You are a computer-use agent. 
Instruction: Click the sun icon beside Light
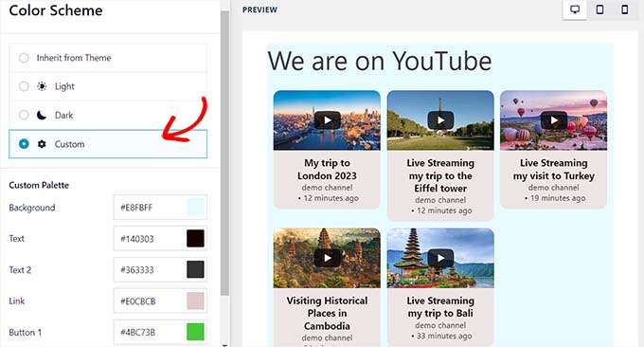pos(42,86)
